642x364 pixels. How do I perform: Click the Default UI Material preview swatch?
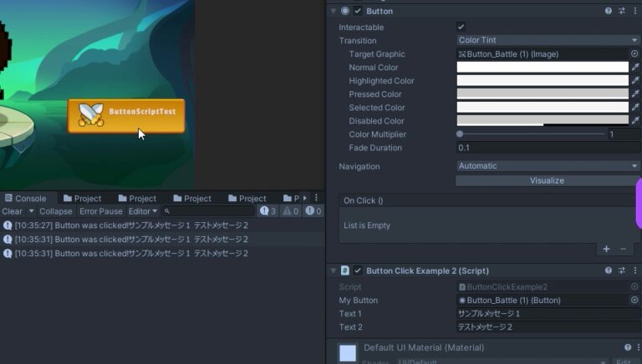click(348, 353)
